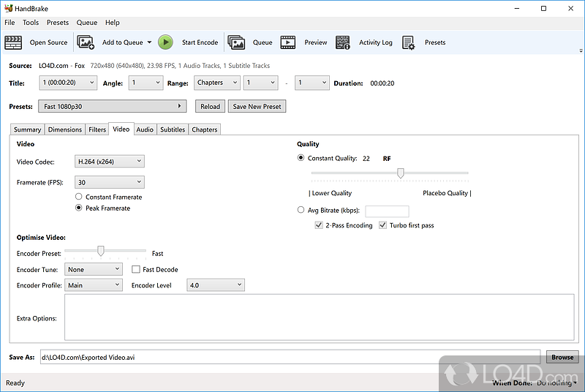The height and width of the screenshot is (392, 585).
Task: Select the Constant Framerate radio button
Action: click(x=79, y=197)
